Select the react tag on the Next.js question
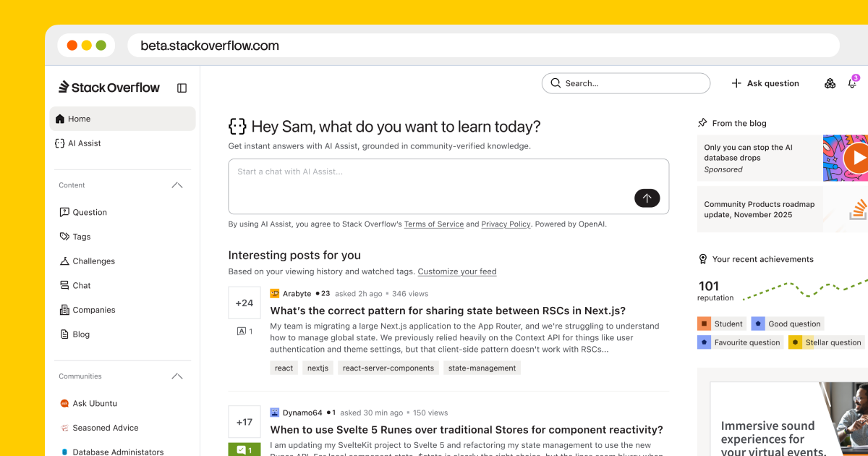The image size is (868, 456). point(284,367)
